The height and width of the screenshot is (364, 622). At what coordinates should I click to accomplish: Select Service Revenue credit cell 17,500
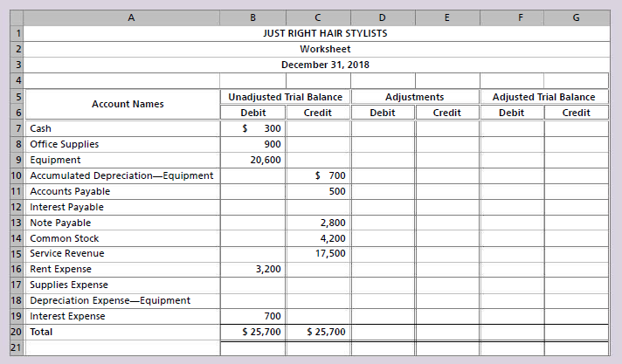click(318, 253)
